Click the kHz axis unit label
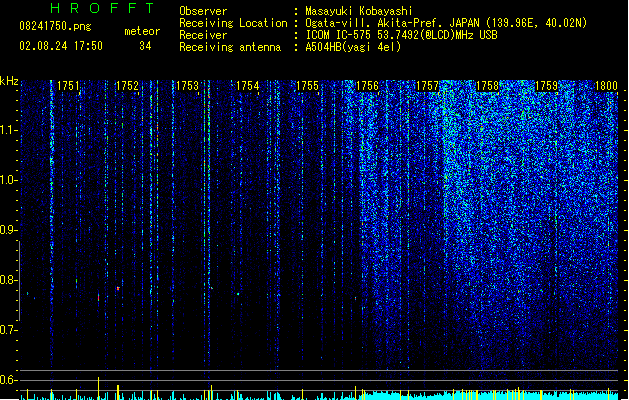The height and width of the screenshot is (400, 629). (9, 81)
